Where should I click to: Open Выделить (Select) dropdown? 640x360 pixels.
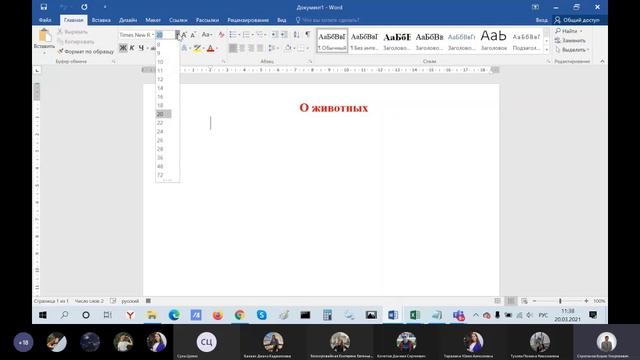click(x=572, y=50)
